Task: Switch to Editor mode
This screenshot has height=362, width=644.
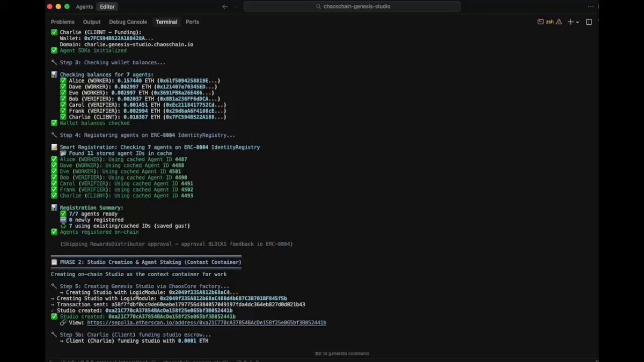Action: pyautogui.click(x=107, y=6)
